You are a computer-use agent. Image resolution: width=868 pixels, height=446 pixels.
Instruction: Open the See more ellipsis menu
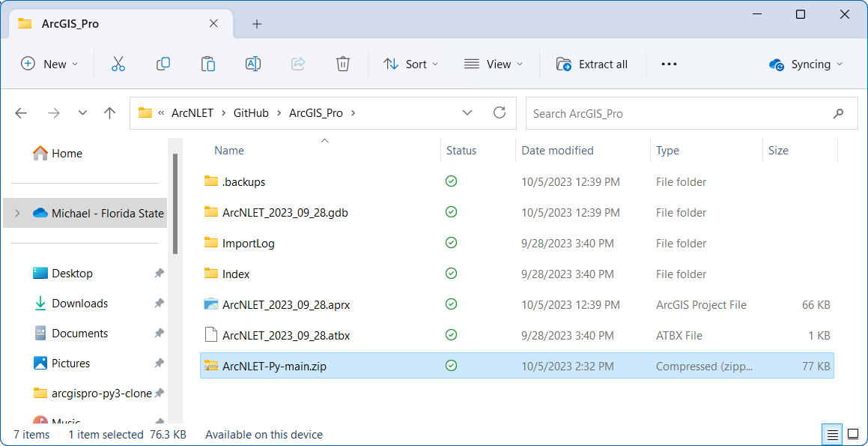click(670, 64)
